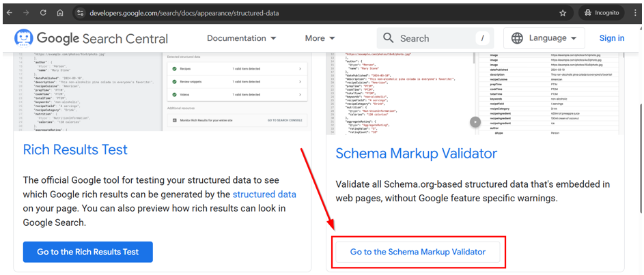Click the green check next to Recipes
The image size is (644, 275).
click(174, 69)
